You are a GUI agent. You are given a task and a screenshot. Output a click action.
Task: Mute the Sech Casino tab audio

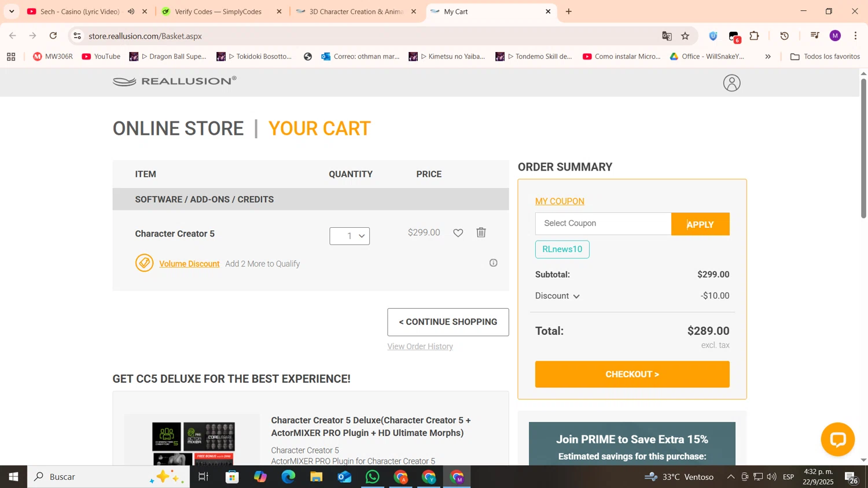[131, 12]
